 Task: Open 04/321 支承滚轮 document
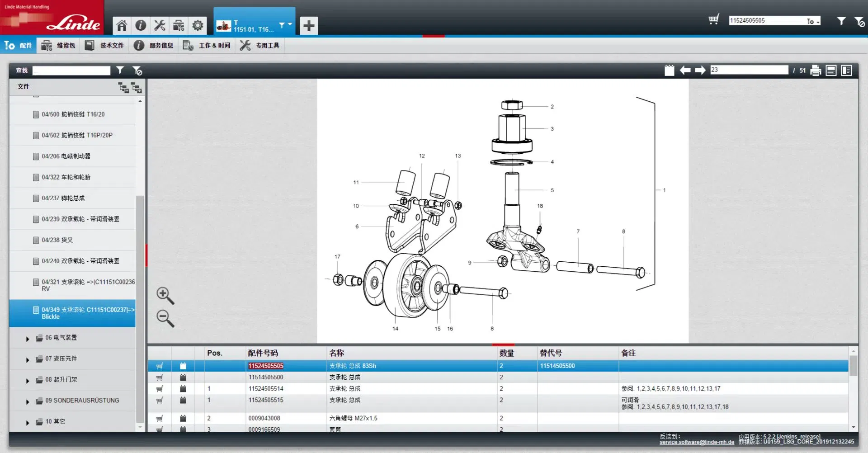[72, 285]
